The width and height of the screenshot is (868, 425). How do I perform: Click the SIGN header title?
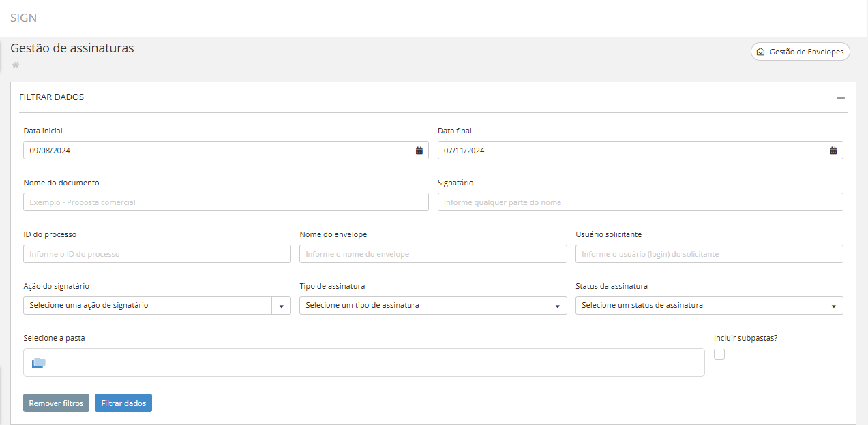pyautogui.click(x=23, y=18)
